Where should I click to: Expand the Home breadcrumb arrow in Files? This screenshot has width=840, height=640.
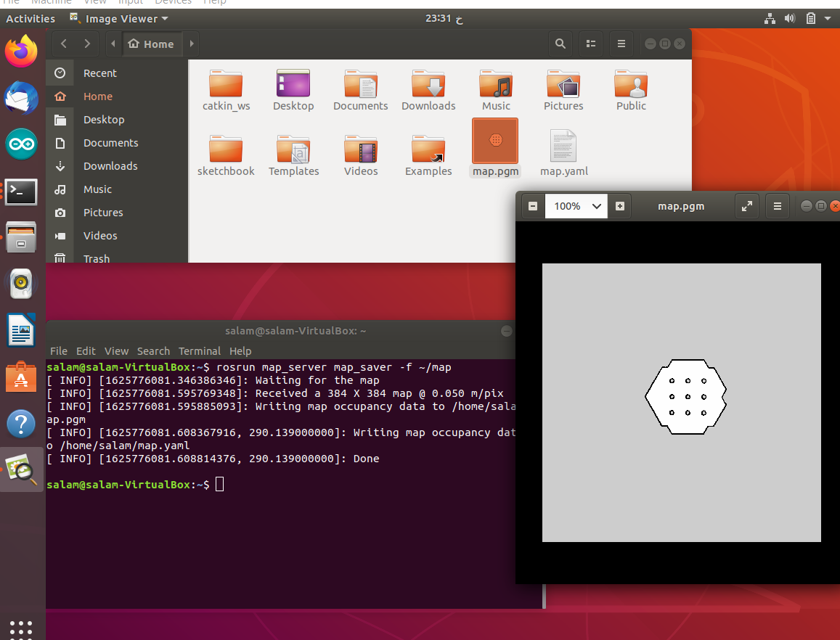pyautogui.click(x=191, y=44)
